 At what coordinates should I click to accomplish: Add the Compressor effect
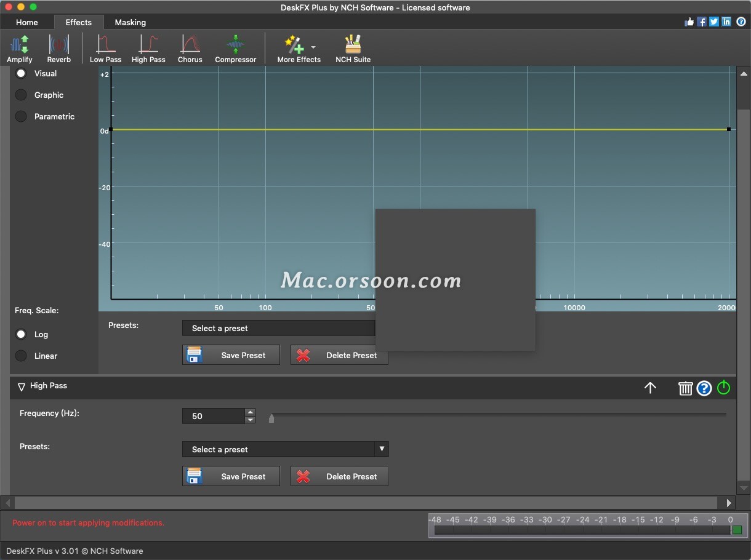click(x=235, y=49)
